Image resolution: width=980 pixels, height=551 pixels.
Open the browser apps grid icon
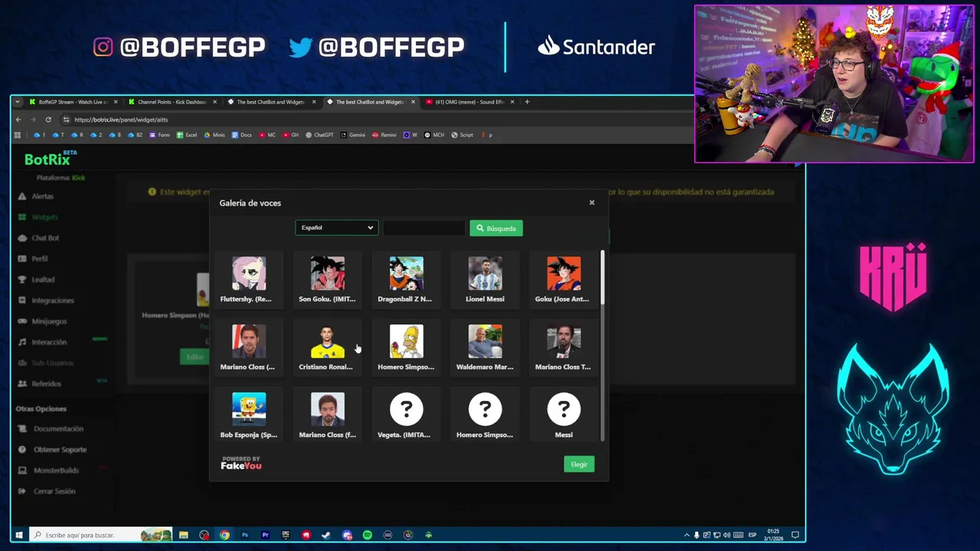click(x=17, y=135)
